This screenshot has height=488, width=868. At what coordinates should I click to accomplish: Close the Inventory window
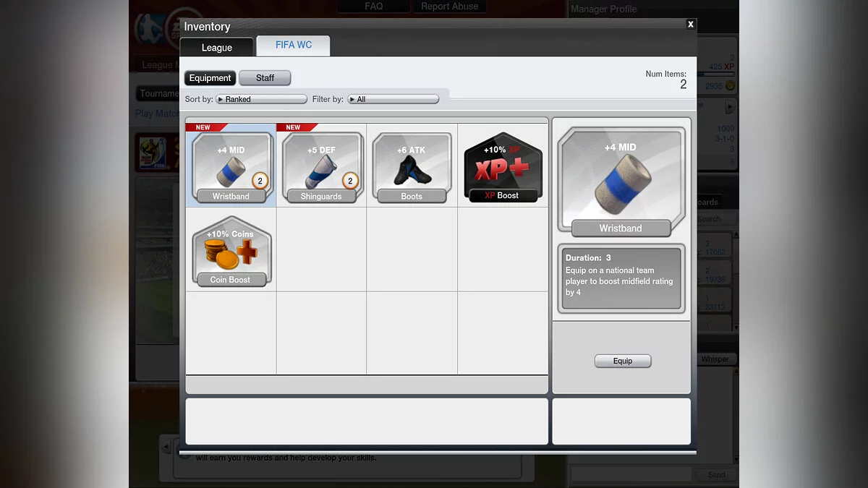[690, 25]
